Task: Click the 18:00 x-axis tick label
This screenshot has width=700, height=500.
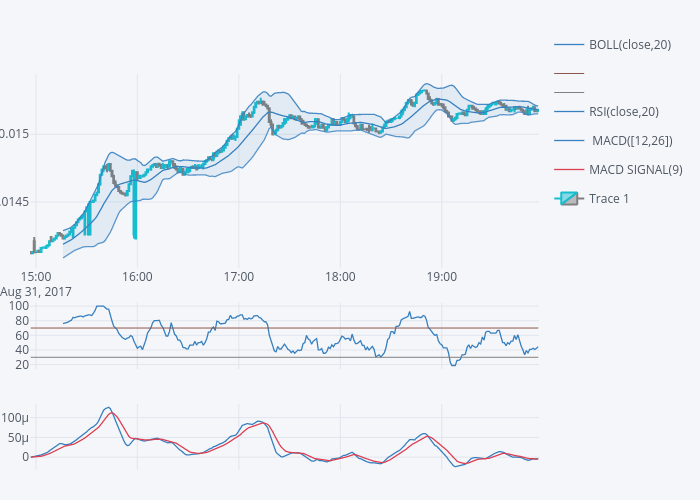Action: pos(340,276)
